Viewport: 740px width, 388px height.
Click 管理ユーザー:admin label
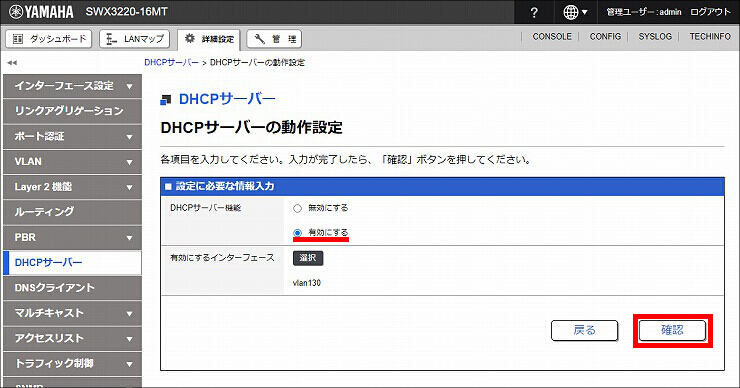tap(644, 12)
